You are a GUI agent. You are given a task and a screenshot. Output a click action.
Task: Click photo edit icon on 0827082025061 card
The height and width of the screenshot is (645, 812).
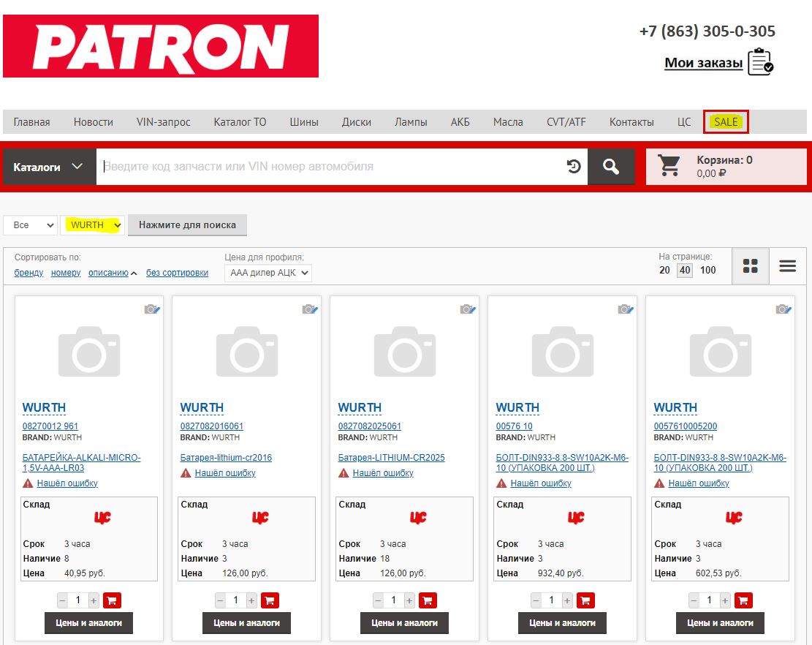pos(468,309)
